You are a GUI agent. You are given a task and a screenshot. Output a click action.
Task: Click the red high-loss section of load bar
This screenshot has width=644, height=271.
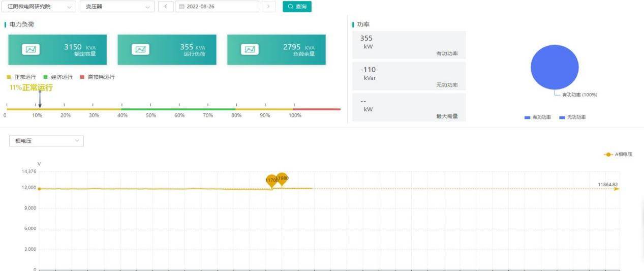coord(317,109)
